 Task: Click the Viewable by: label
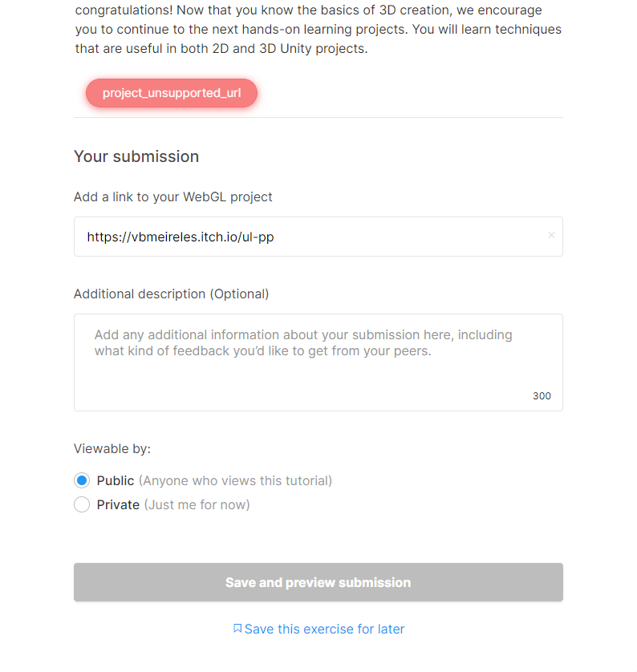pyautogui.click(x=112, y=448)
